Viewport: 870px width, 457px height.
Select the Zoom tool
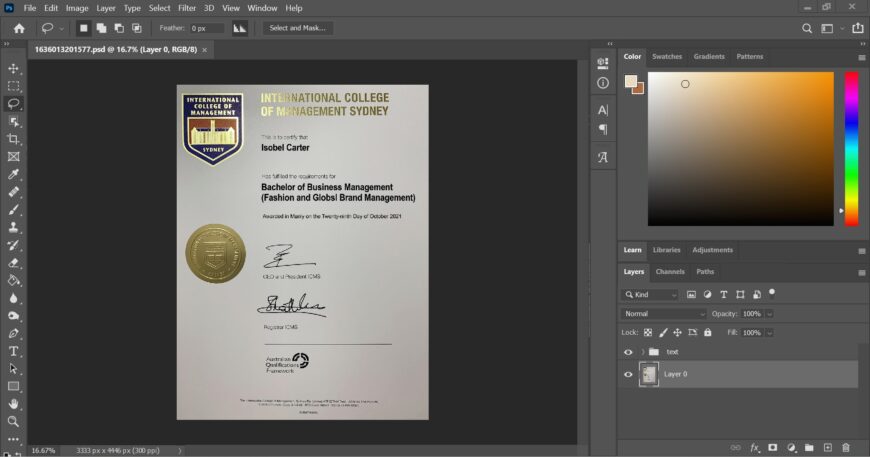tap(13, 422)
